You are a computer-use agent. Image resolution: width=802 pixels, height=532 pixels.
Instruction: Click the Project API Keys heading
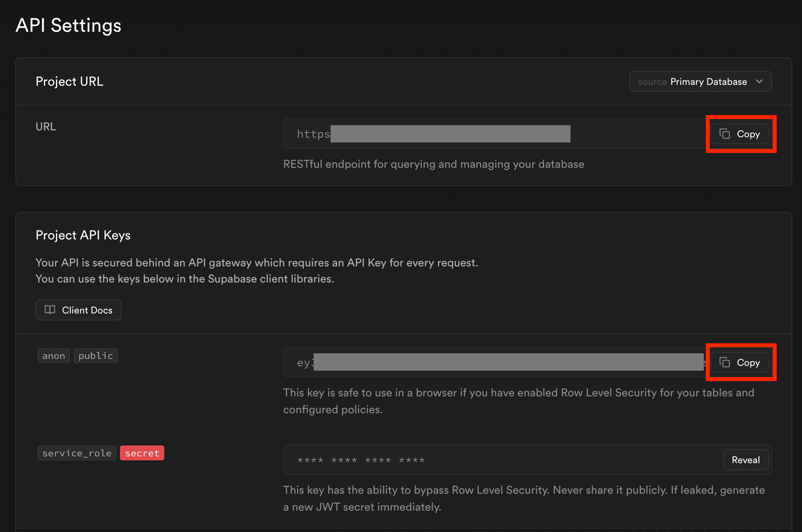pyautogui.click(x=83, y=235)
